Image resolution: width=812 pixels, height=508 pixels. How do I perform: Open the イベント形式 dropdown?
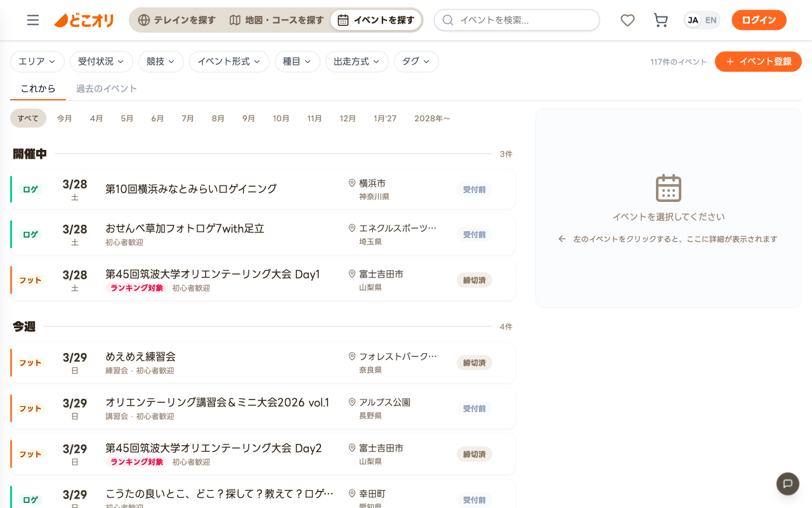pos(229,62)
